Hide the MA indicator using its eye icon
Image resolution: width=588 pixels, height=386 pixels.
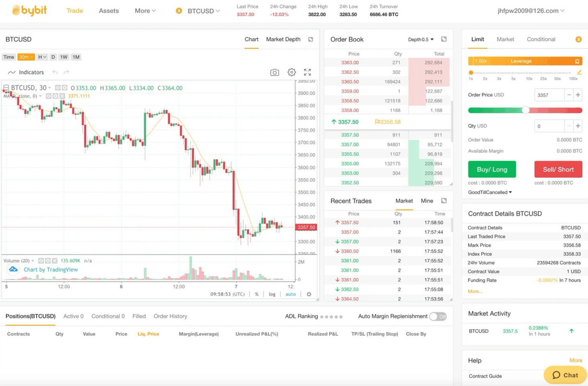(x=49, y=96)
